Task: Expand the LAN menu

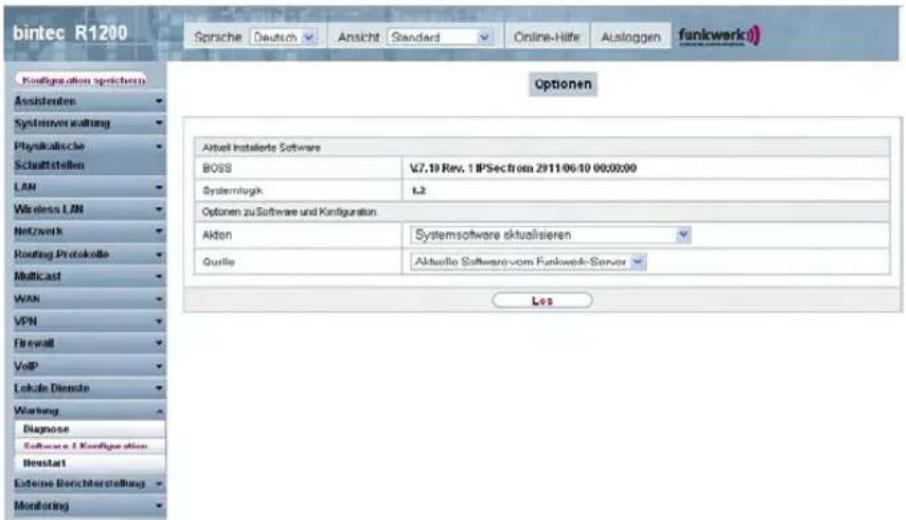Action: coord(88,187)
